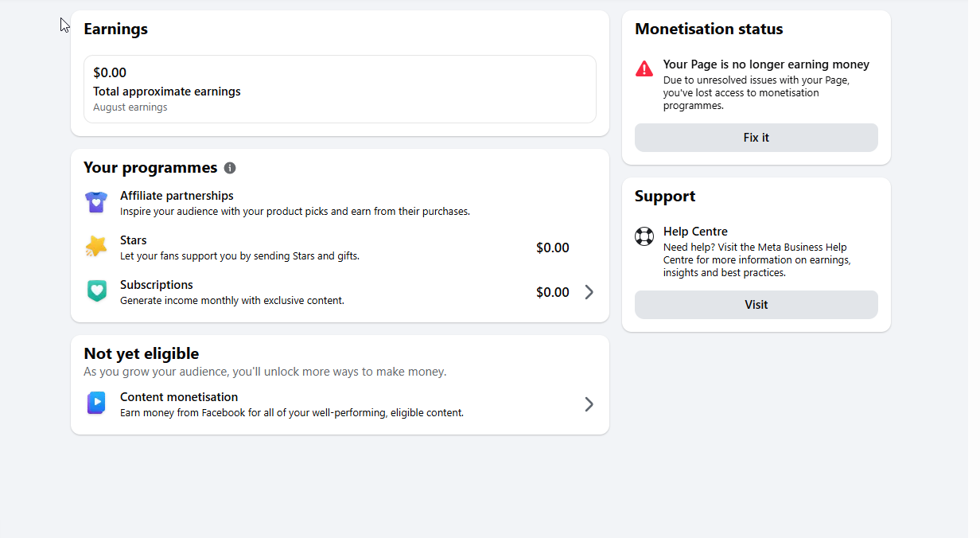Click Your Page is no longer earning money
This screenshot has height=538, width=980.
click(766, 64)
